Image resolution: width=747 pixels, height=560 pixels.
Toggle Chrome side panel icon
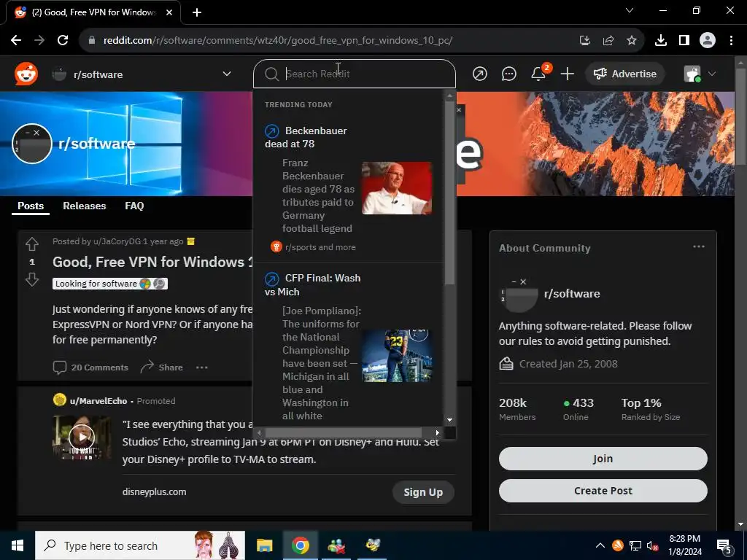(684, 41)
